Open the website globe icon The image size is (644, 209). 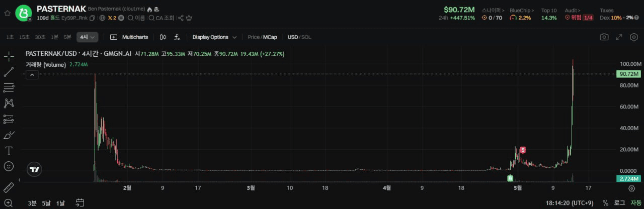(103, 18)
